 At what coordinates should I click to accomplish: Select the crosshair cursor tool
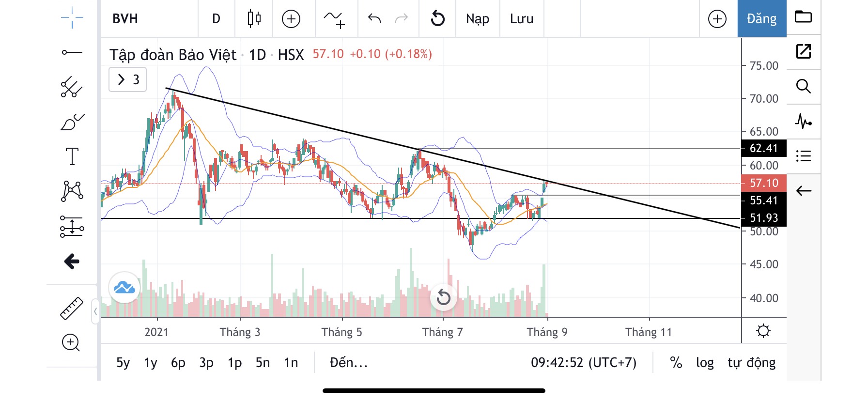click(x=72, y=18)
